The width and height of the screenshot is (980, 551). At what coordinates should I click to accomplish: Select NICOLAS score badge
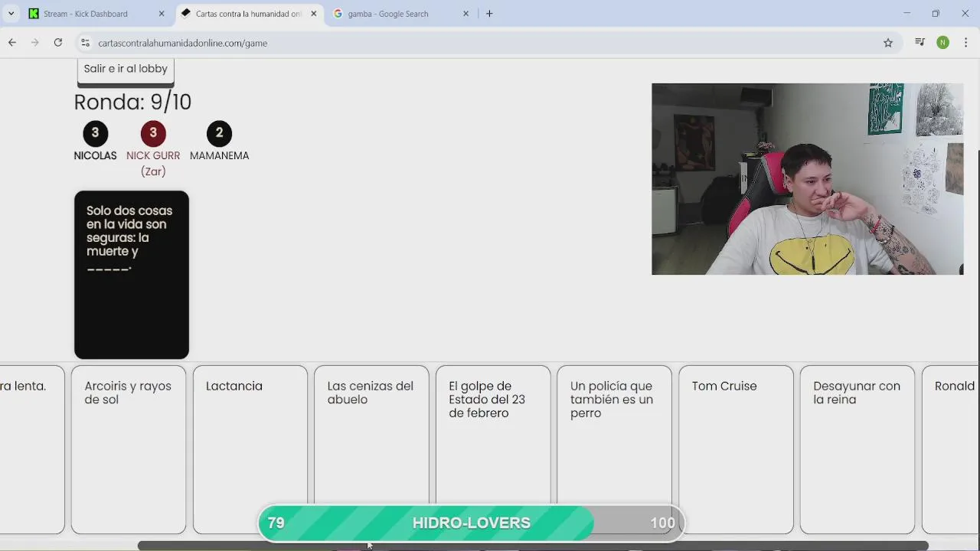click(x=95, y=133)
